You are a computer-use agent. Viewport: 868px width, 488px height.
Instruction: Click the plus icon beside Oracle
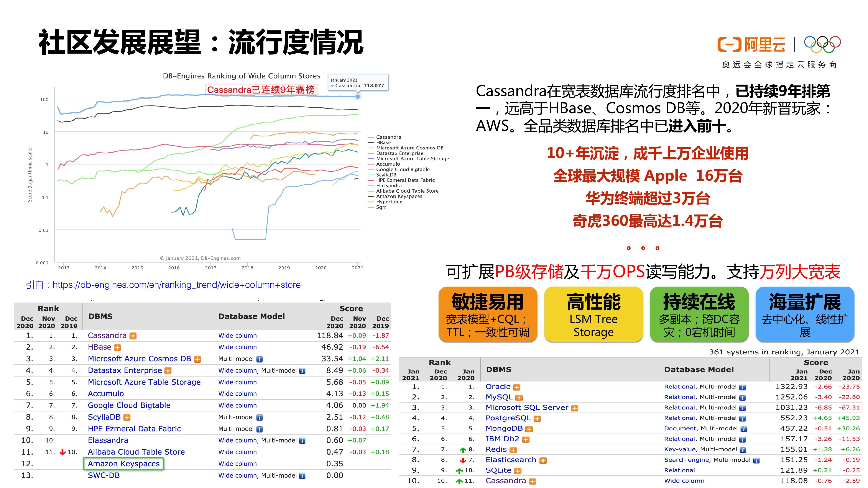click(x=516, y=387)
